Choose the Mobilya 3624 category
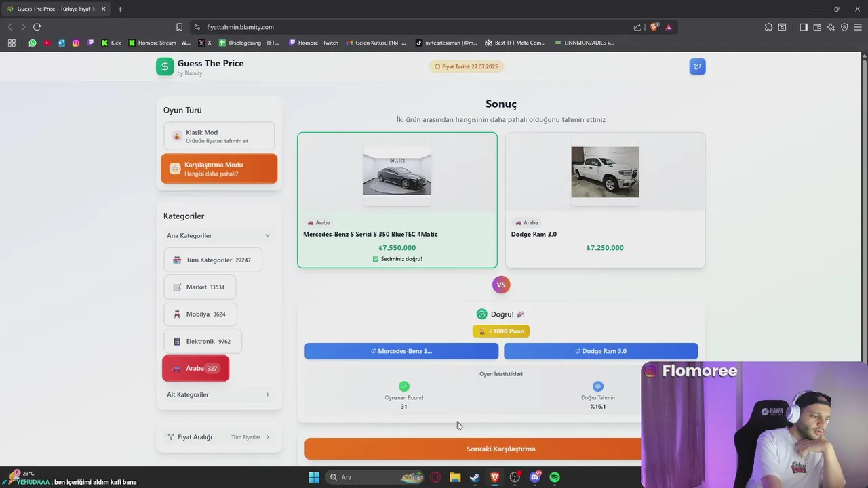Image resolution: width=868 pixels, height=488 pixels. [x=200, y=314]
